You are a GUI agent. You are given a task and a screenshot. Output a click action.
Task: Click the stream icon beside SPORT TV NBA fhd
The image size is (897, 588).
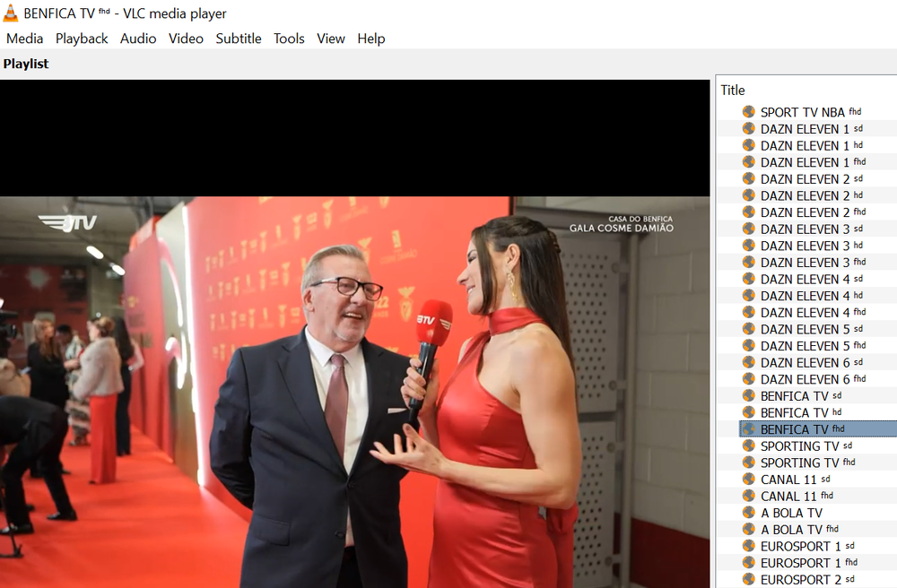(748, 111)
